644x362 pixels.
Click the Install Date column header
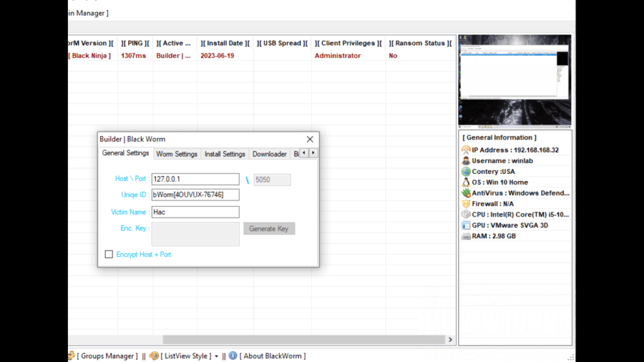225,43
